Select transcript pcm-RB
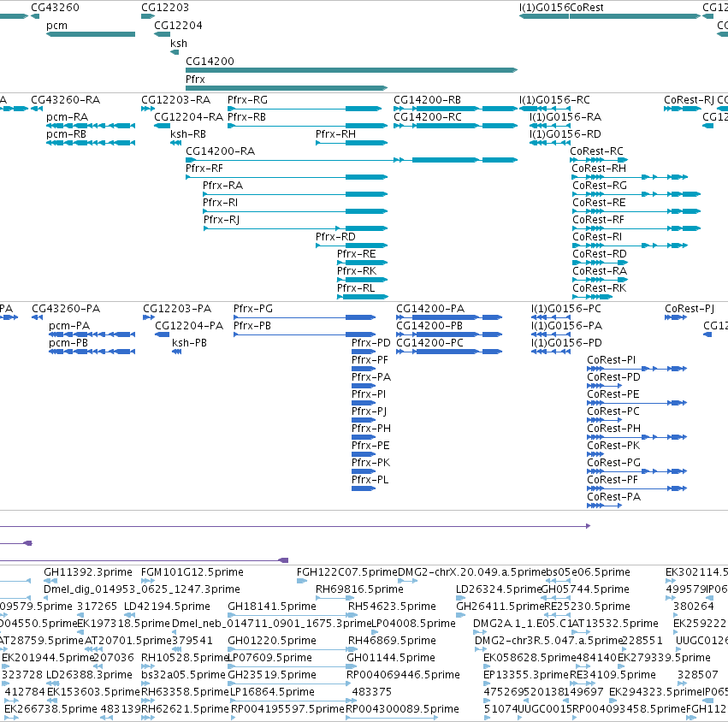 tap(67, 134)
